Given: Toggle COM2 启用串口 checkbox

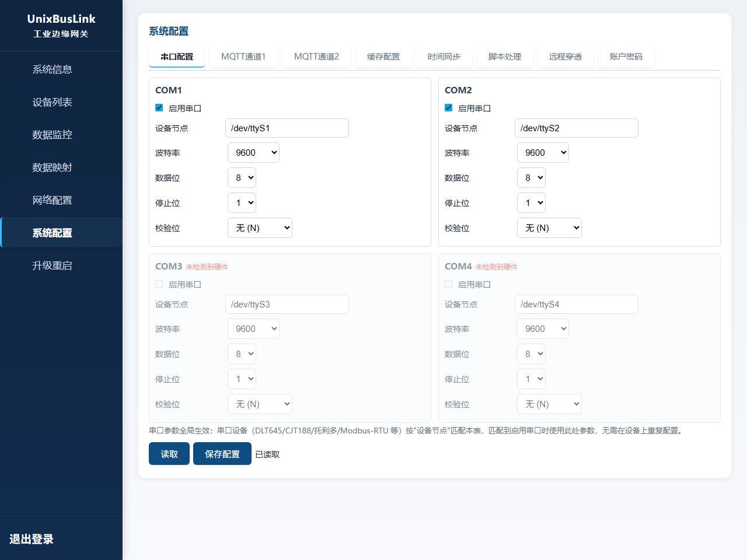Looking at the screenshot, I should point(449,108).
